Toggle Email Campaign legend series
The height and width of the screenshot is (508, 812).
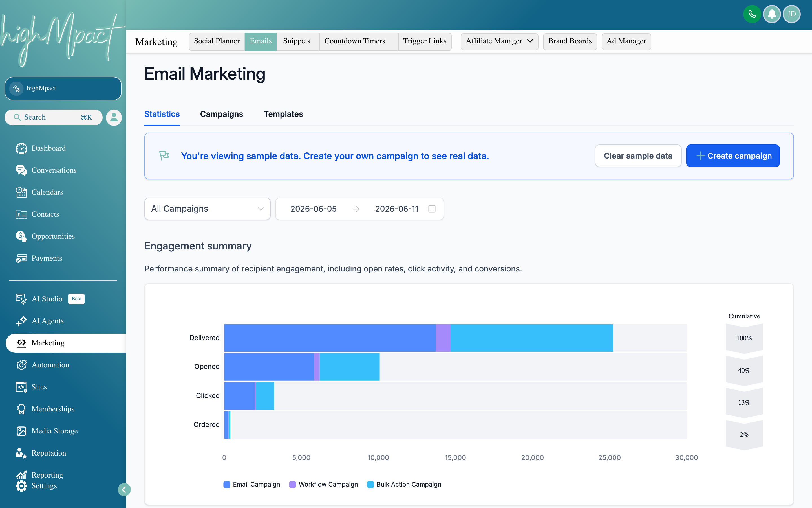(x=252, y=485)
